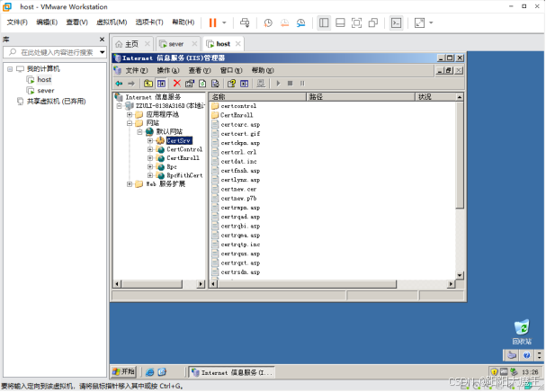This screenshot has width=546, height=392.
Task: Select 共享虚拟机 (已弃用) in the library
Action: 57,102
